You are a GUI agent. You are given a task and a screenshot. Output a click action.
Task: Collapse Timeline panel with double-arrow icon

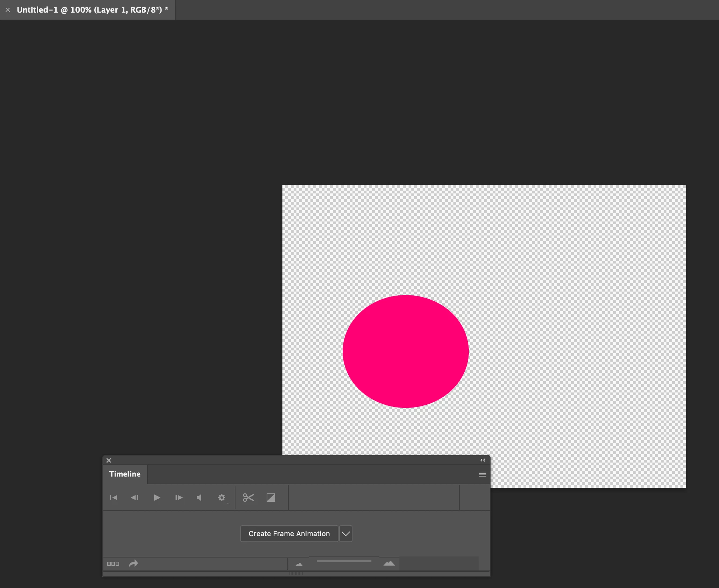click(482, 460)
